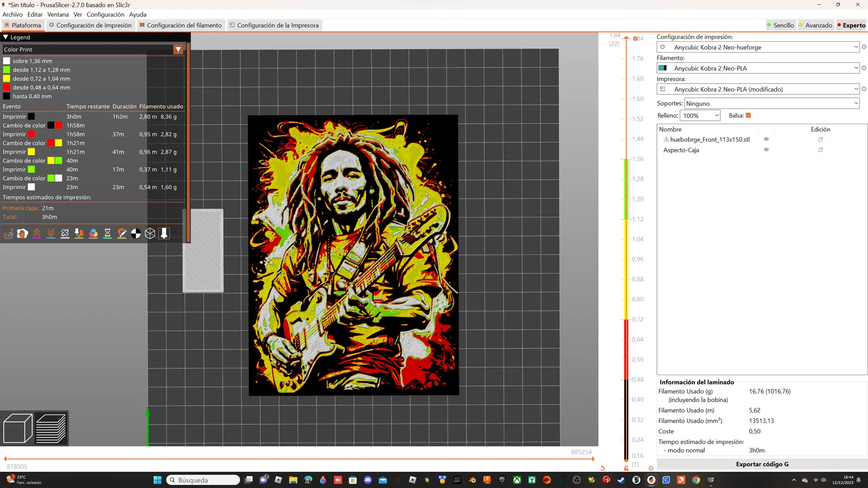The height and width of the screenshot is (488, 868).
Task: Select Experto mode
Action: (x=852, y=25)
